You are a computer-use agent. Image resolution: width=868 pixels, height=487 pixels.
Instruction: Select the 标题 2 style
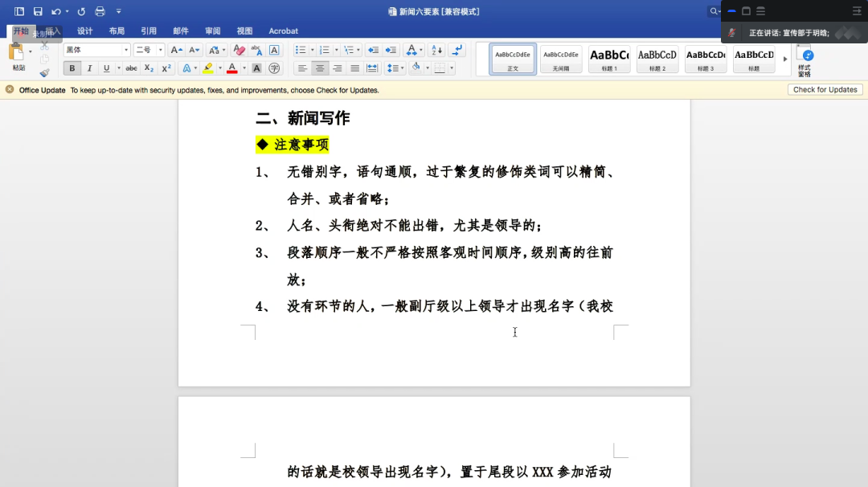click(x=657, y=59)
